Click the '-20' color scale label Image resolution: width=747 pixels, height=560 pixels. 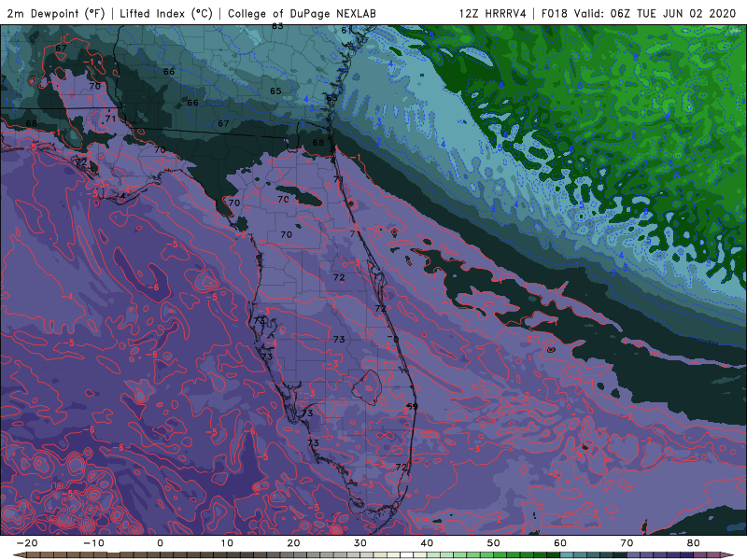point(27,543)
